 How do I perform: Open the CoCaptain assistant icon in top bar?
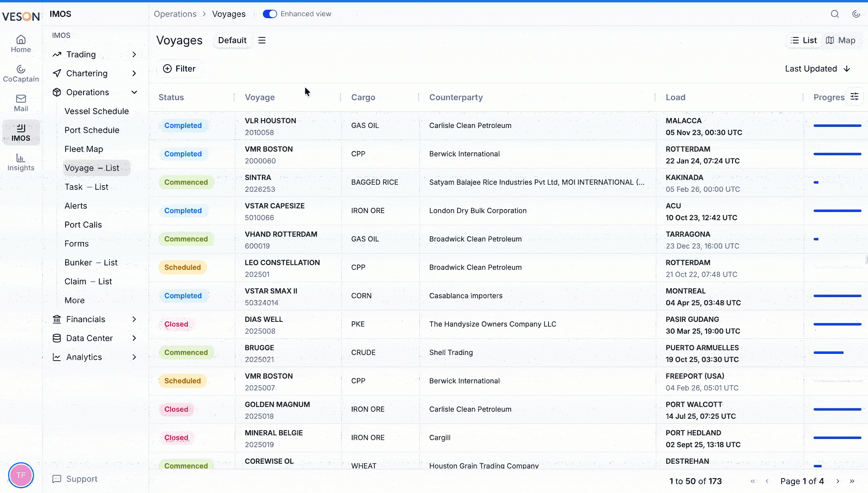(x=856, y=14)
